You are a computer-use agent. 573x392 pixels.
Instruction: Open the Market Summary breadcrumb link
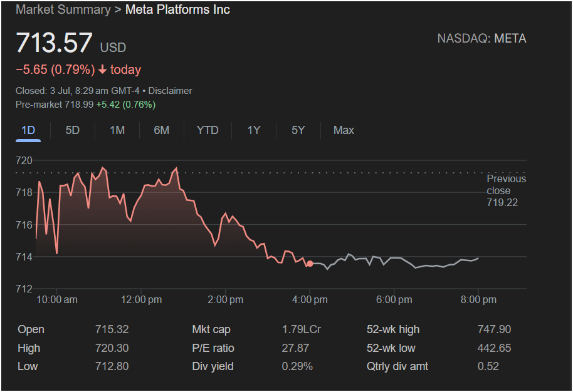pyautogui.click(x=63, y=9)
